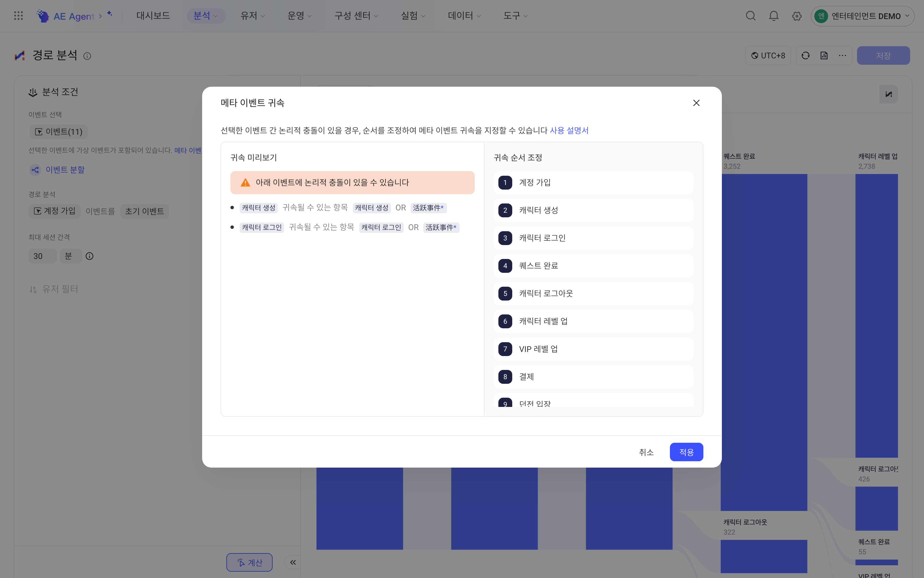Collapse the side panel with double-chevron icon
This screenshot has height=578, width=924.
pos(293,562)
